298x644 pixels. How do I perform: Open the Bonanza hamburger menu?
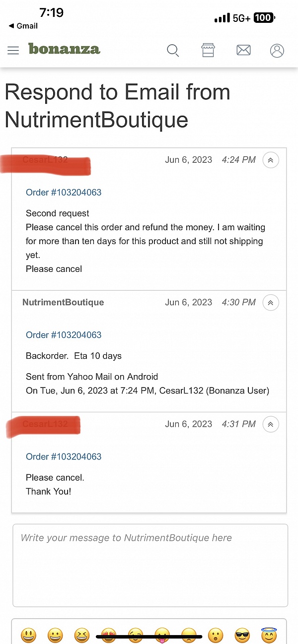(13, 50)
